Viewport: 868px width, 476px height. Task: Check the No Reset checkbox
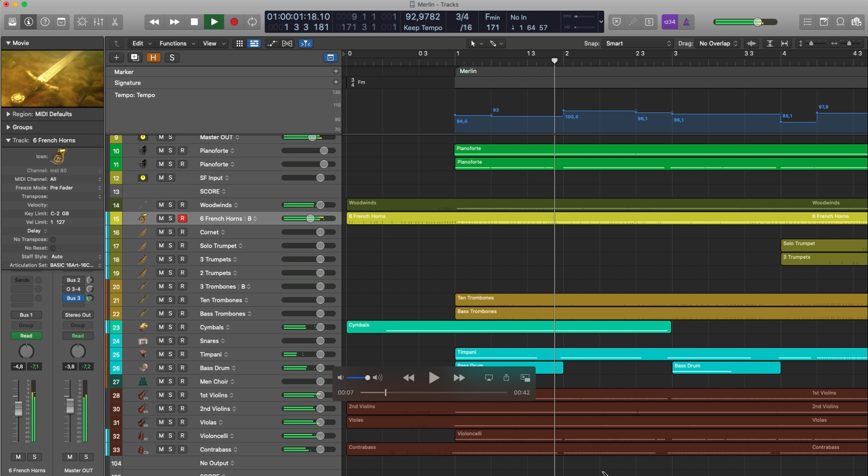point(53,248)
